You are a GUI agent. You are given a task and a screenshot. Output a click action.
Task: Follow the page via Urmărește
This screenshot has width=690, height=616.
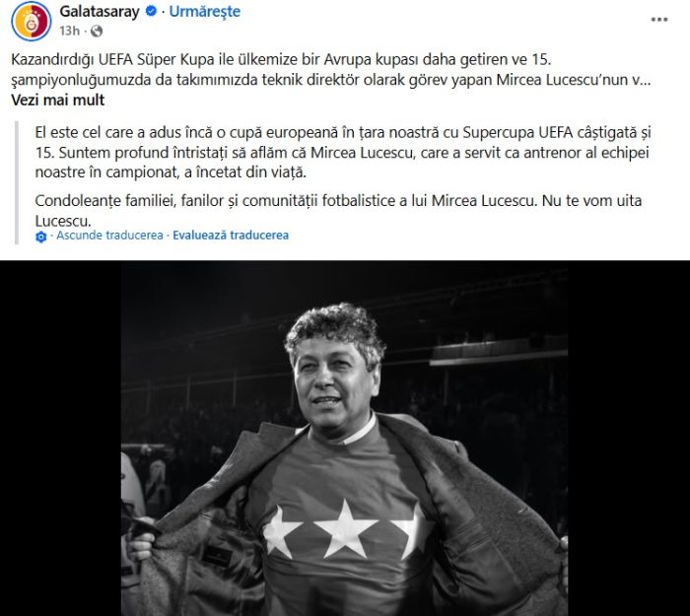(x=205, y=12)
